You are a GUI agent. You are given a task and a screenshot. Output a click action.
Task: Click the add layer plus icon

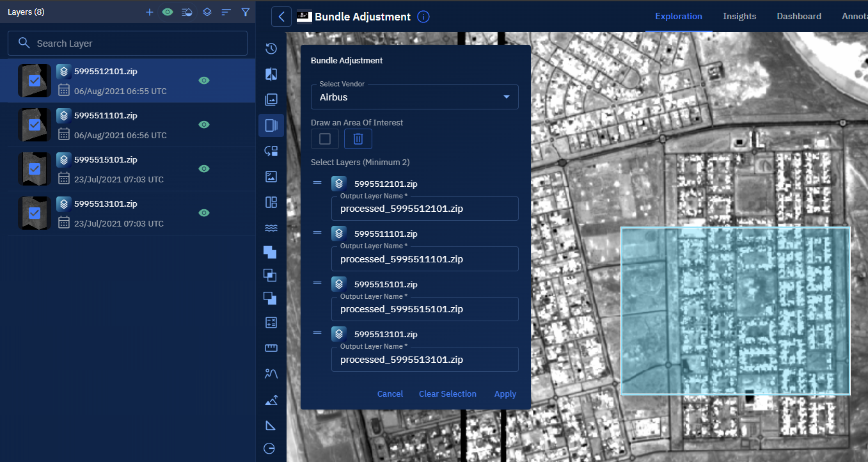pyautogui.click(x=150, y=12)
